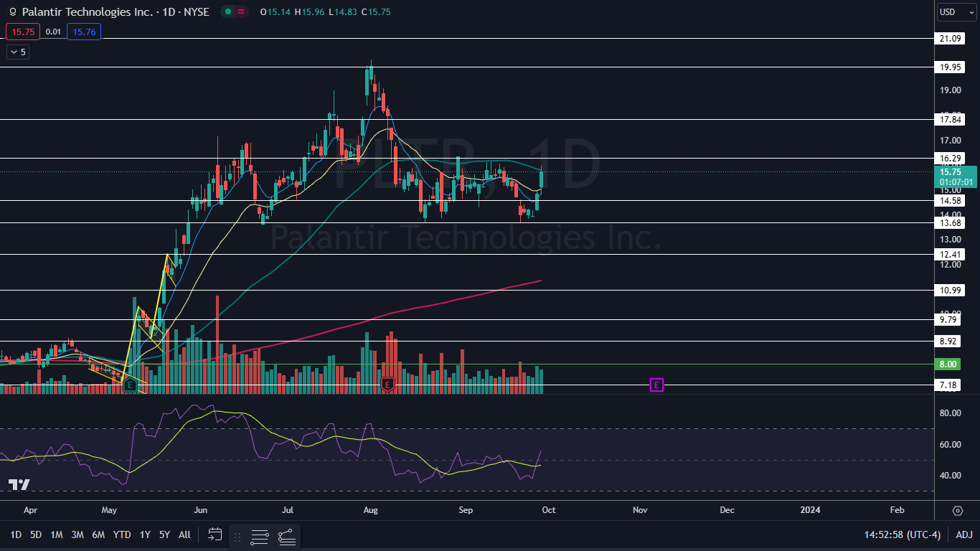Open the go-to-date calendar icon
Image resolution: width=980 pixels, height=551 pixels.
pos(215,534)
